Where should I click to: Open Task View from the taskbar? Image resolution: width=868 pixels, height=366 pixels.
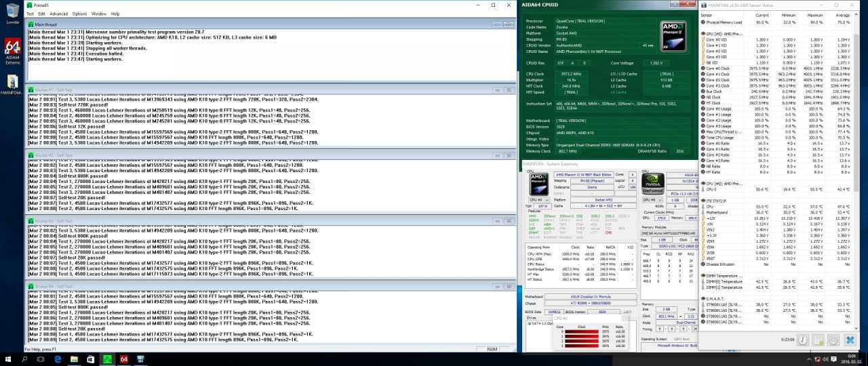coord(41,359)
